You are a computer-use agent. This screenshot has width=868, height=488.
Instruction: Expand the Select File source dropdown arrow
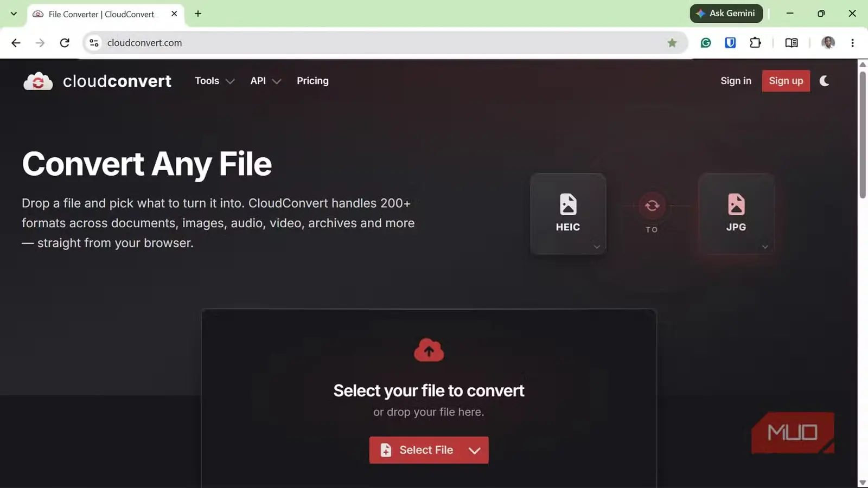(x=475, y=450)
